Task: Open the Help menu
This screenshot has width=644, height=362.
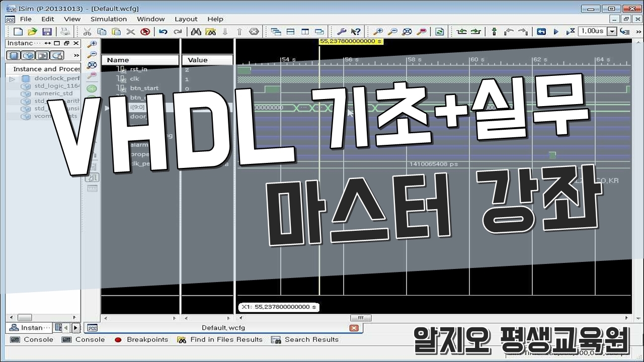Action: tap(215, 19)
